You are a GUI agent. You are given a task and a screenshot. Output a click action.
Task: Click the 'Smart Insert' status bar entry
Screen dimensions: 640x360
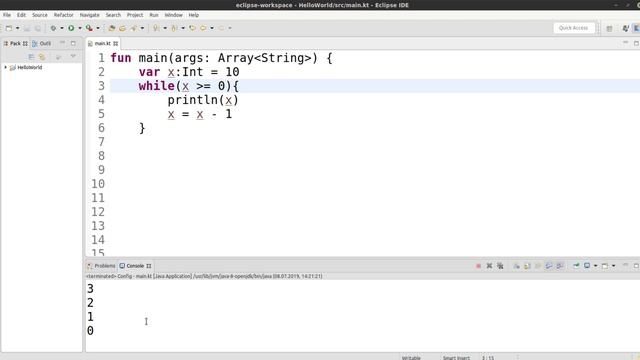point(456,358)
